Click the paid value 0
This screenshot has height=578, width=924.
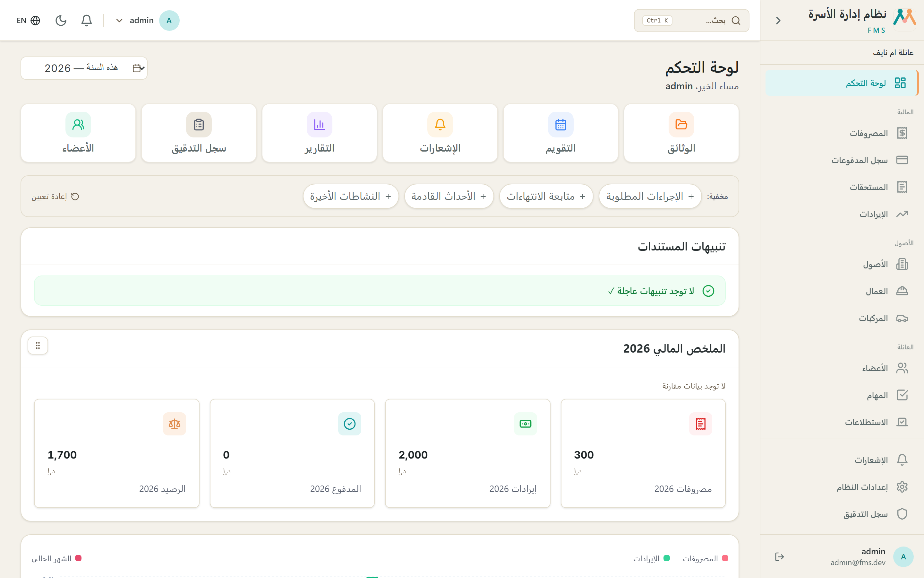point(226,454)
